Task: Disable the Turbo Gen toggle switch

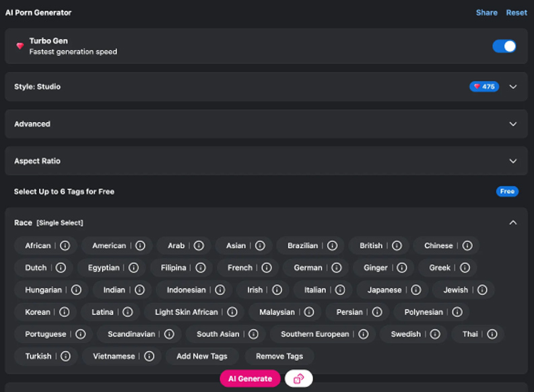Action: pyautogui.click(x=504, y=46)
